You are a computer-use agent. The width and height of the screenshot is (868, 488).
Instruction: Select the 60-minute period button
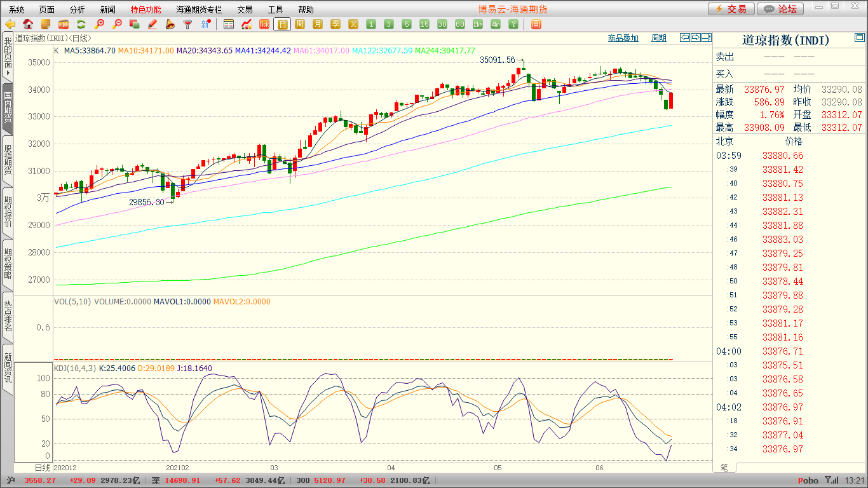coord(460,24)
